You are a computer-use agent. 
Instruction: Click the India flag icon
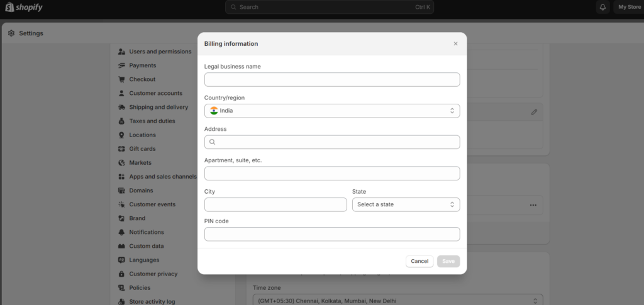[214, 111]
